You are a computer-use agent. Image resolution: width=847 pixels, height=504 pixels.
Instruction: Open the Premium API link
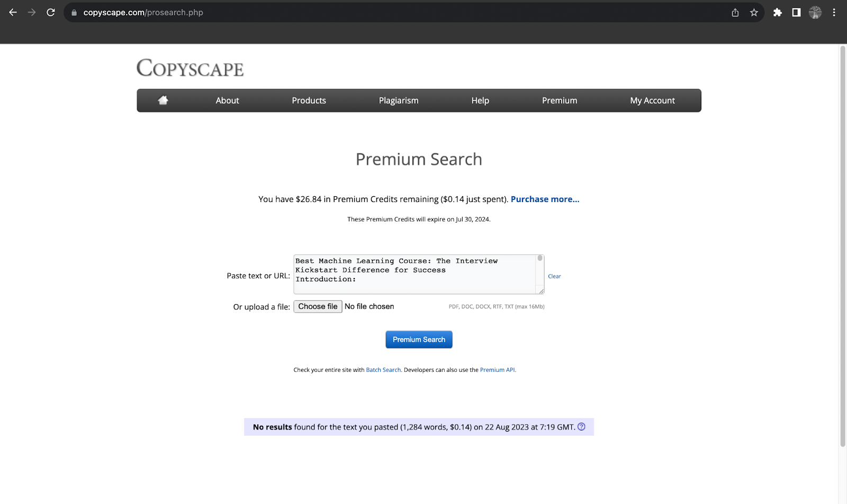(497, 370)
